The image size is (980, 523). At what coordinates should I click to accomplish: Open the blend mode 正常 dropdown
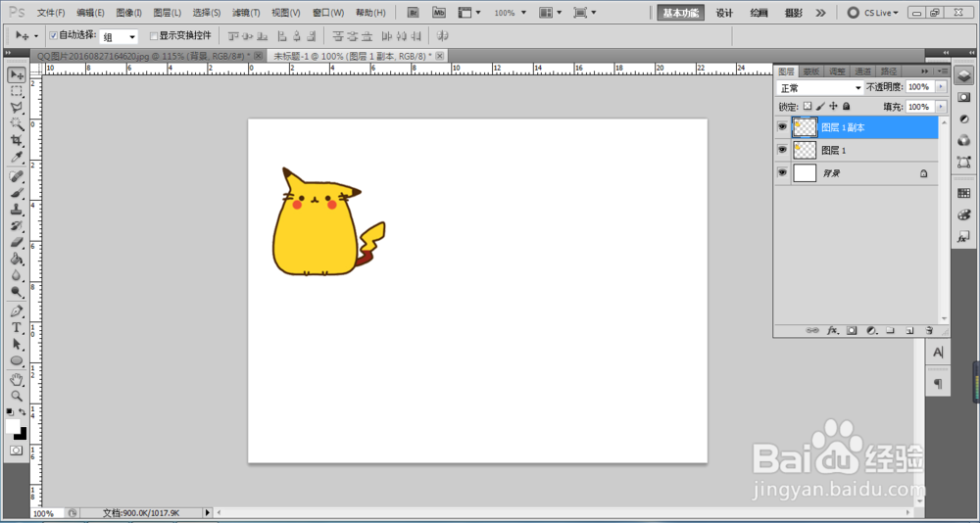(819, 87)
